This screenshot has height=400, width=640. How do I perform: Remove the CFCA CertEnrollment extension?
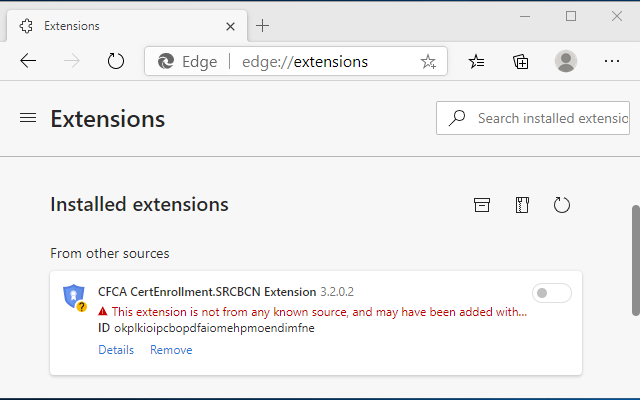tap(171, 350)
